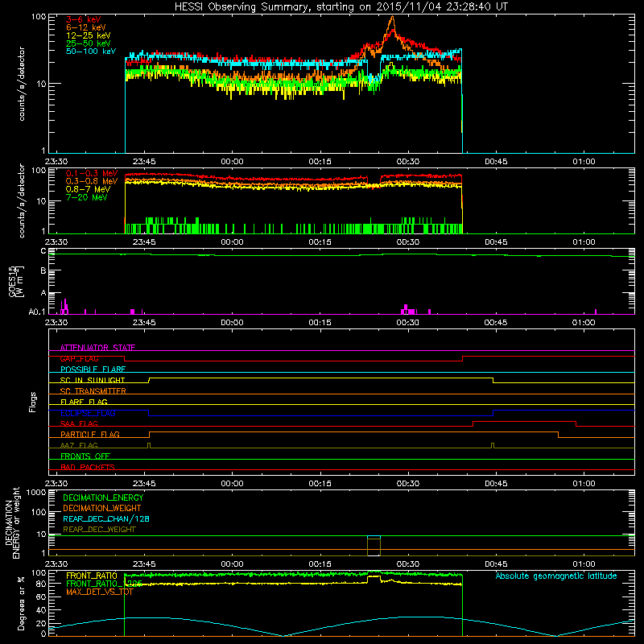Click the 1000 tick on the decimation axis
The image size is (644, 644).
click(x=36, y=493)
